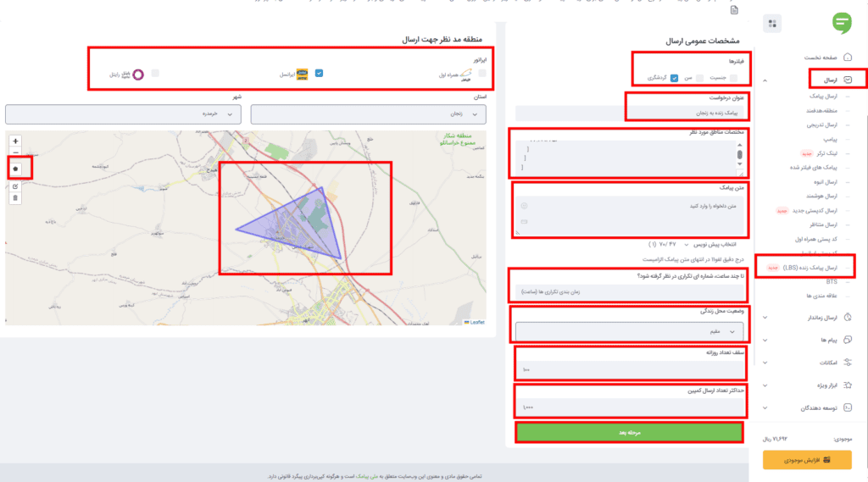The image size is (868, 482).
Task: Collapse the ارسال menu chevron
Action: [x=765, y=80]
